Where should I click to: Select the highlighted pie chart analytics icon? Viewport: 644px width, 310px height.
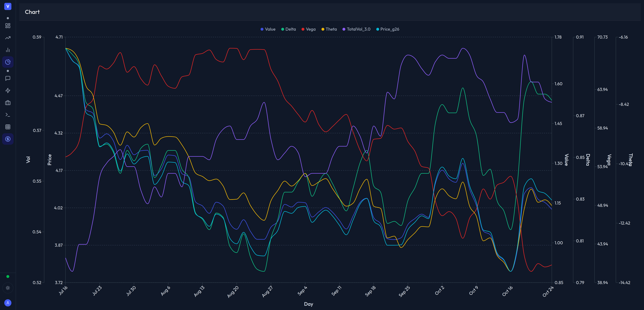8,62
